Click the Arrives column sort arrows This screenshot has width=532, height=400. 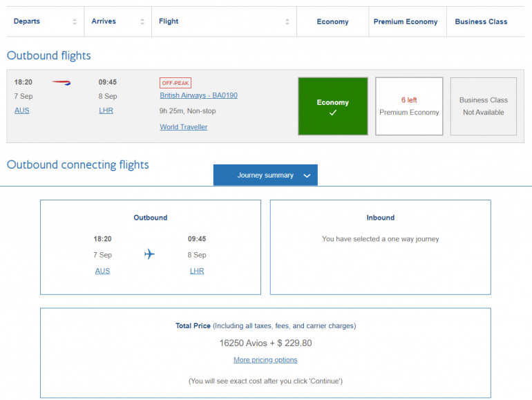142,22
